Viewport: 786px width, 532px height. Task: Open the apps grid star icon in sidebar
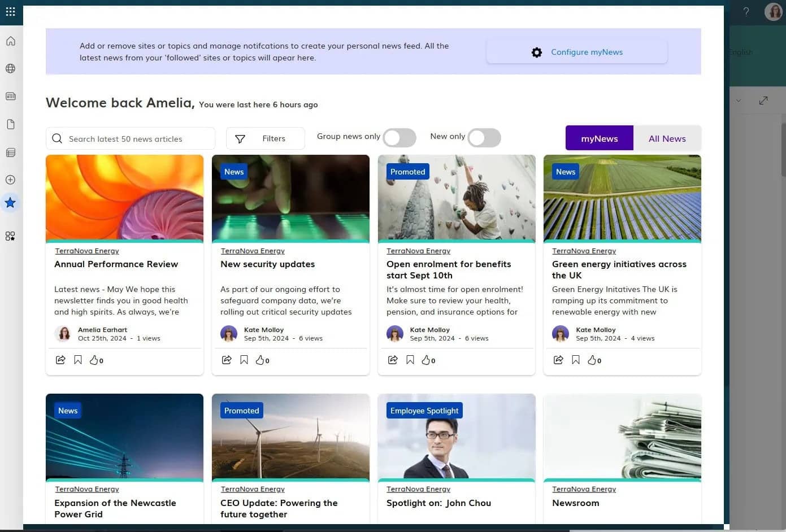coord(11,236)
